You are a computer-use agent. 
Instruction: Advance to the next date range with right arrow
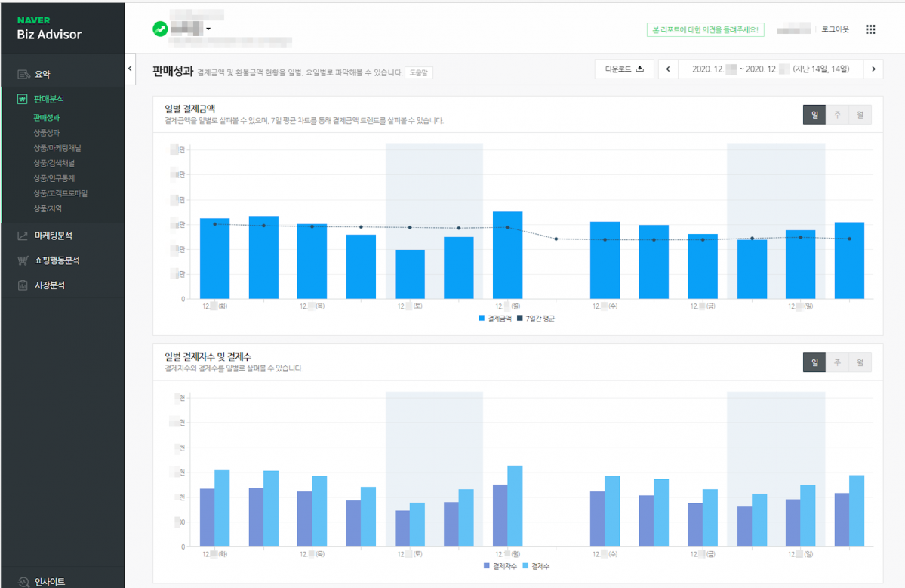(874, 69)
